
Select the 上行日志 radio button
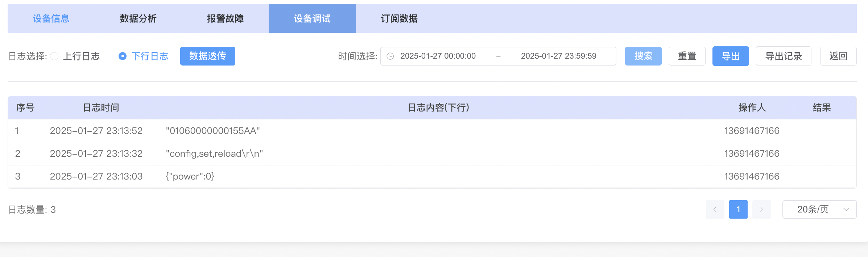tap(54, 56)
